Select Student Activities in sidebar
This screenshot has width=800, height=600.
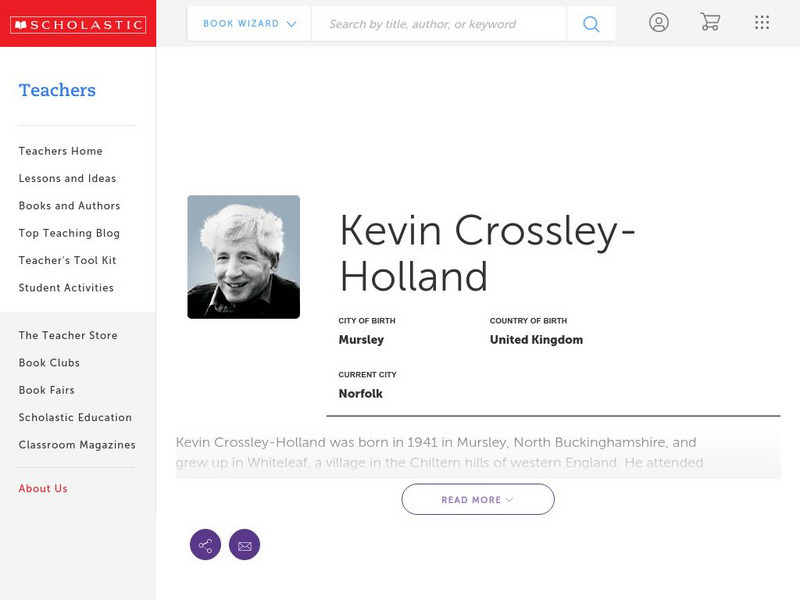coord(66,288)
